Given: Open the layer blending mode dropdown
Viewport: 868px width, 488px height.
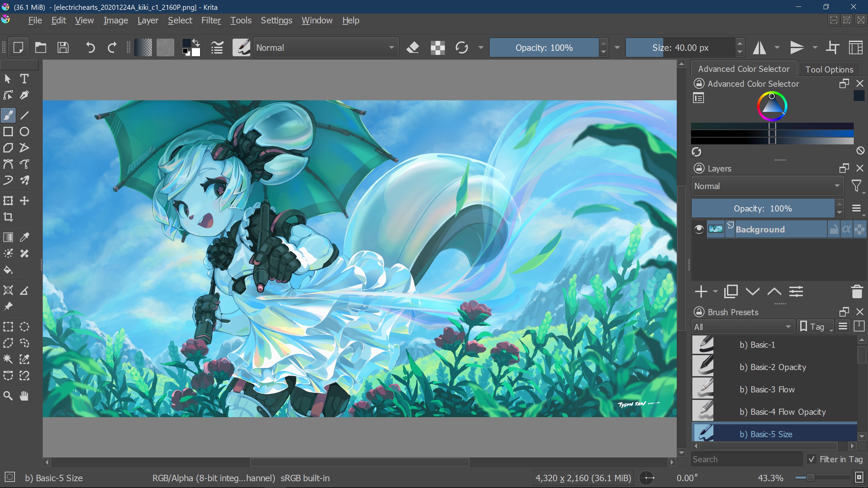Looking at the screenshot, I should [x=767, y=186].
